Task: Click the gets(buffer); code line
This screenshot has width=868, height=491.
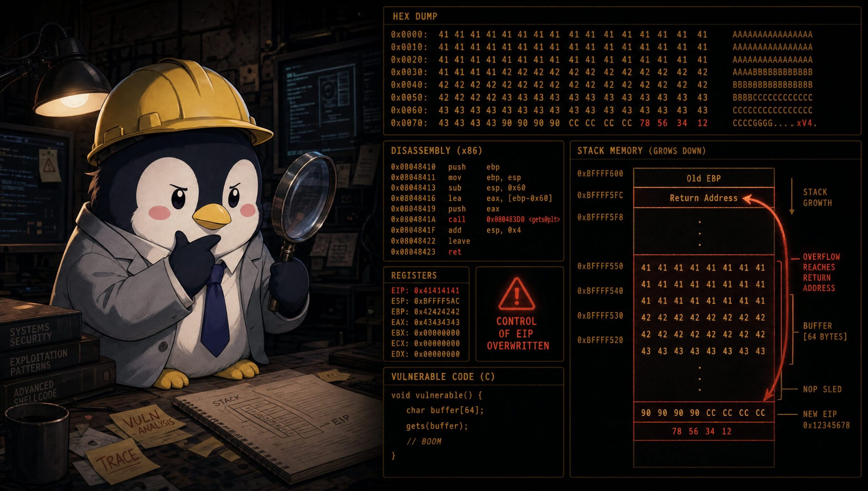Action: click(437, 426)
